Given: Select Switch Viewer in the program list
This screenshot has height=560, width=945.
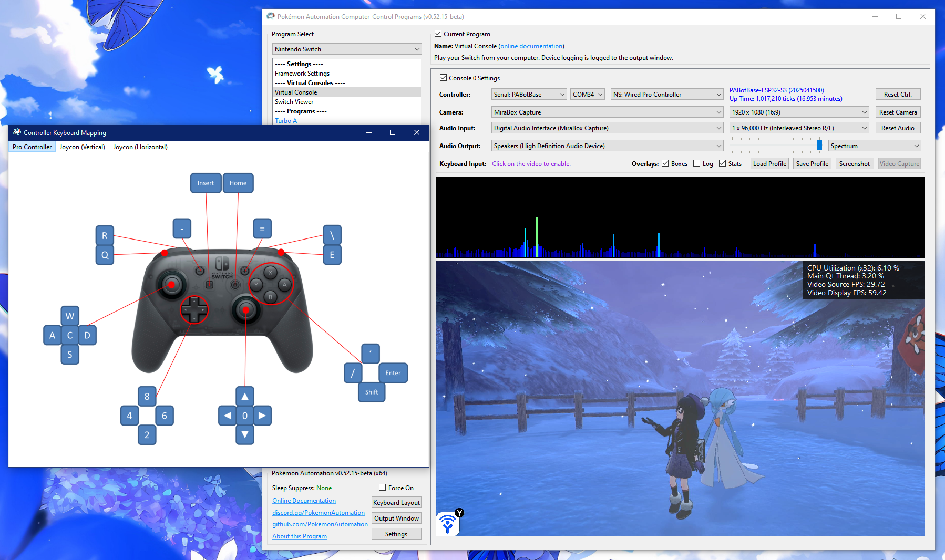Looking at the screenshot, I should (x=294, y=102).
